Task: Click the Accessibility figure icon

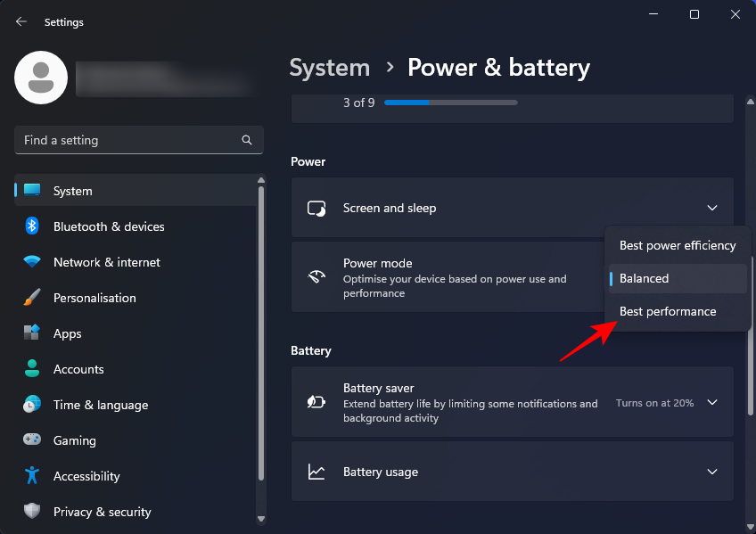Action: [x=29, y=476]
